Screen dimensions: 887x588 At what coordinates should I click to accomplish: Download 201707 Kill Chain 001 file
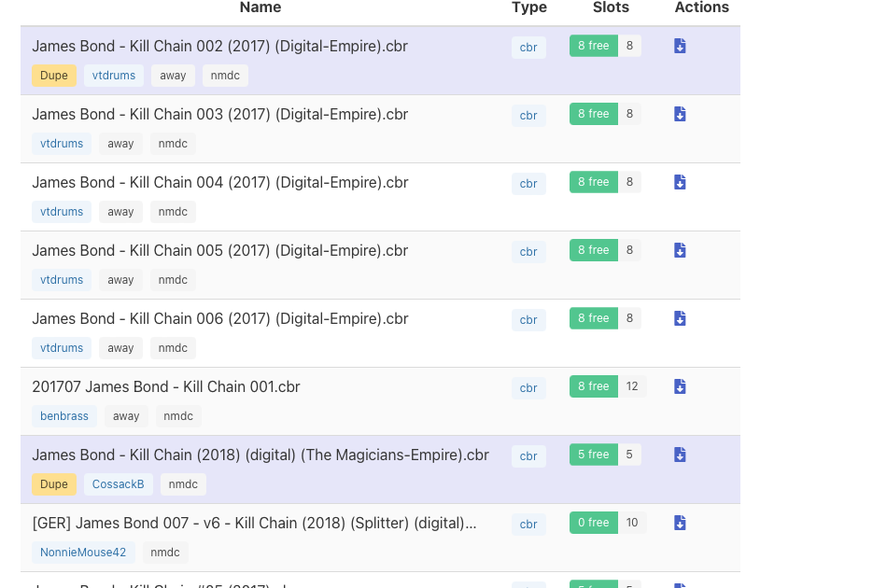680,386
